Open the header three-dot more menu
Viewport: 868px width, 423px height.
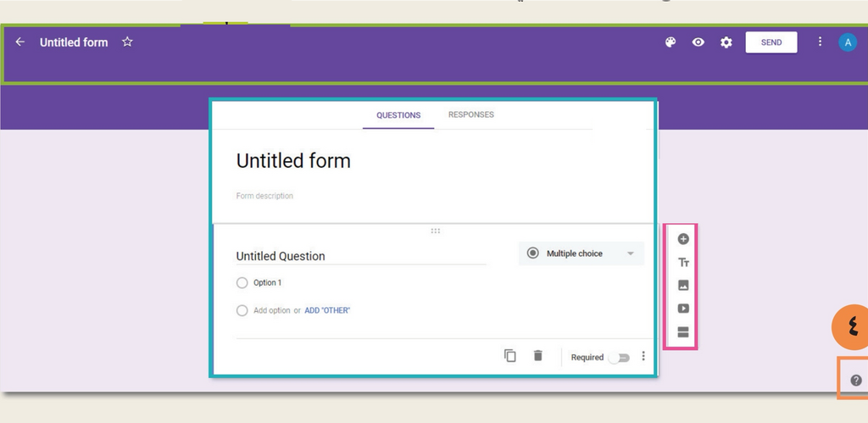tap(820, 42)
